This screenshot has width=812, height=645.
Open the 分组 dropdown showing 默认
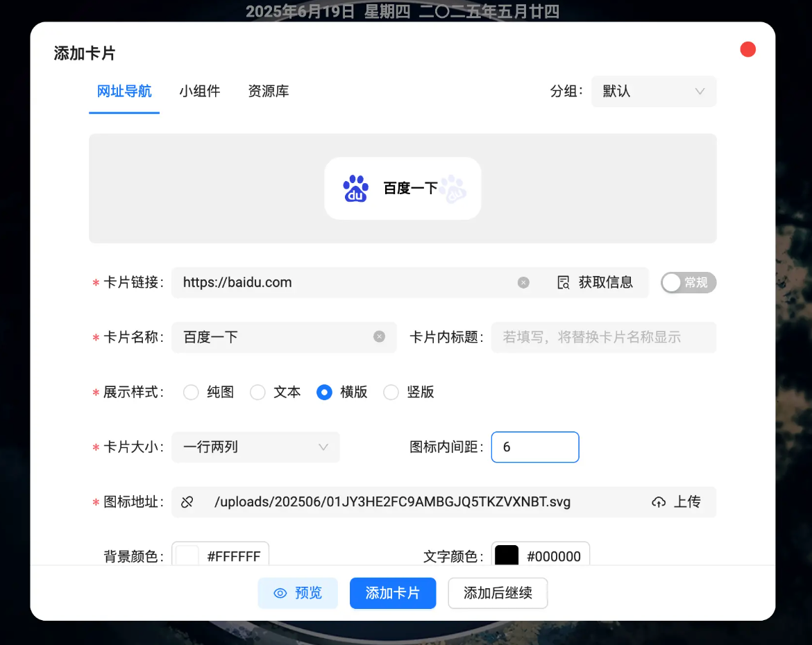654,92
